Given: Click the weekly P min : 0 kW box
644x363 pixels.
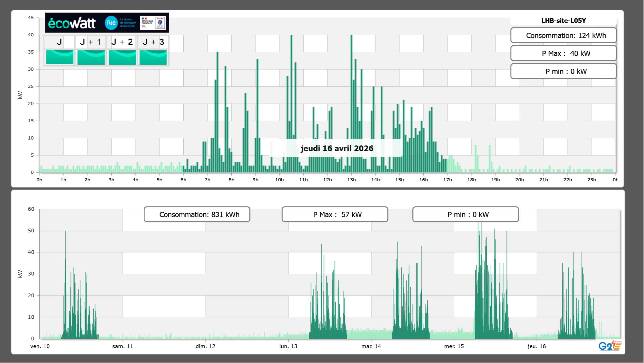Looking at the screenshot, I should tap(465, 214).
